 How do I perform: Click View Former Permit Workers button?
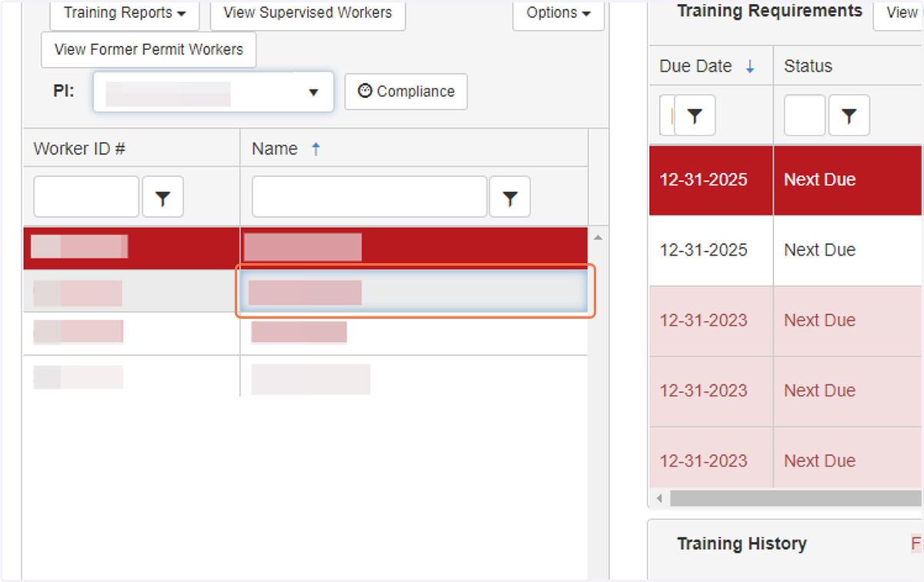(x=149, y=50)
